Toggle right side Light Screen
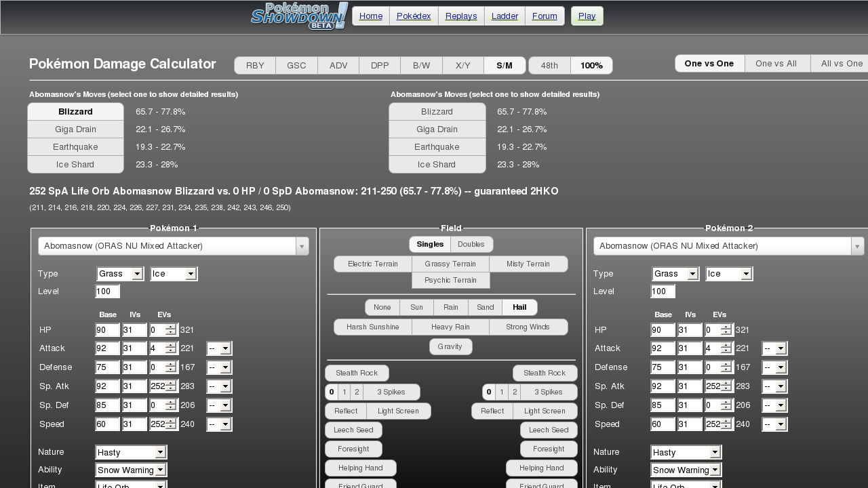The image size is (868, 488). 545,411
